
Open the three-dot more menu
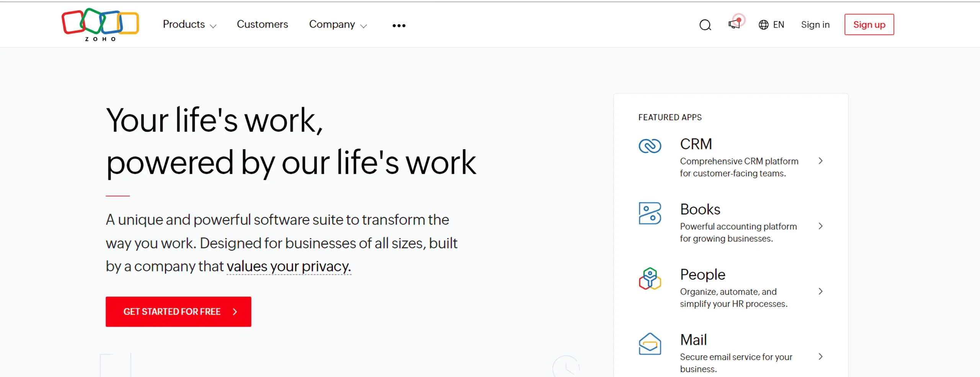(x=399, y=26)
